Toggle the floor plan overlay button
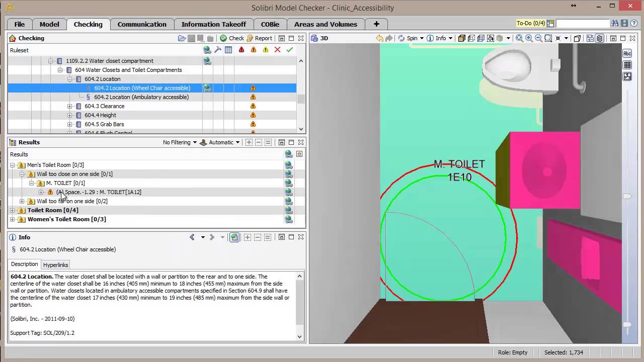Viewport: 644px width, 362px height. [627, 76]
